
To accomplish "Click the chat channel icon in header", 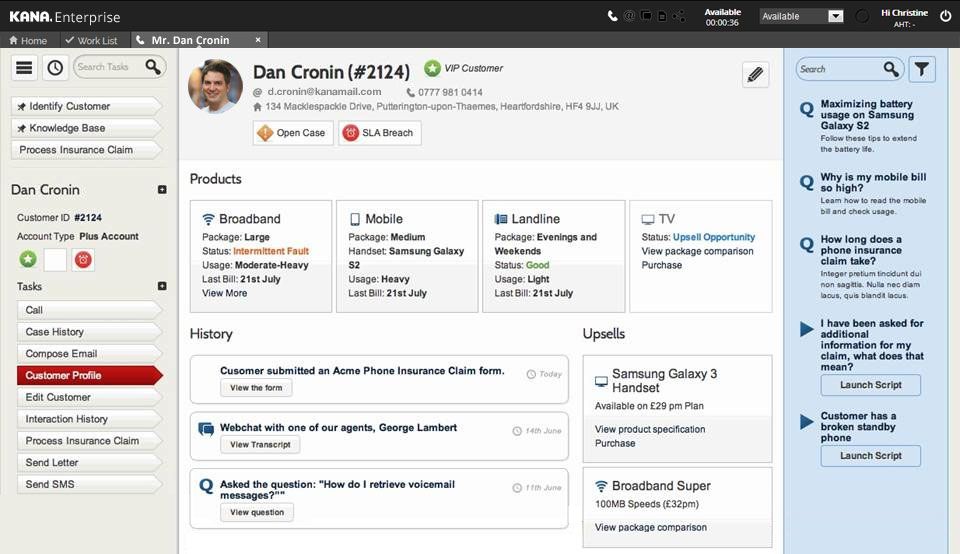I will (x=645, y=16).
